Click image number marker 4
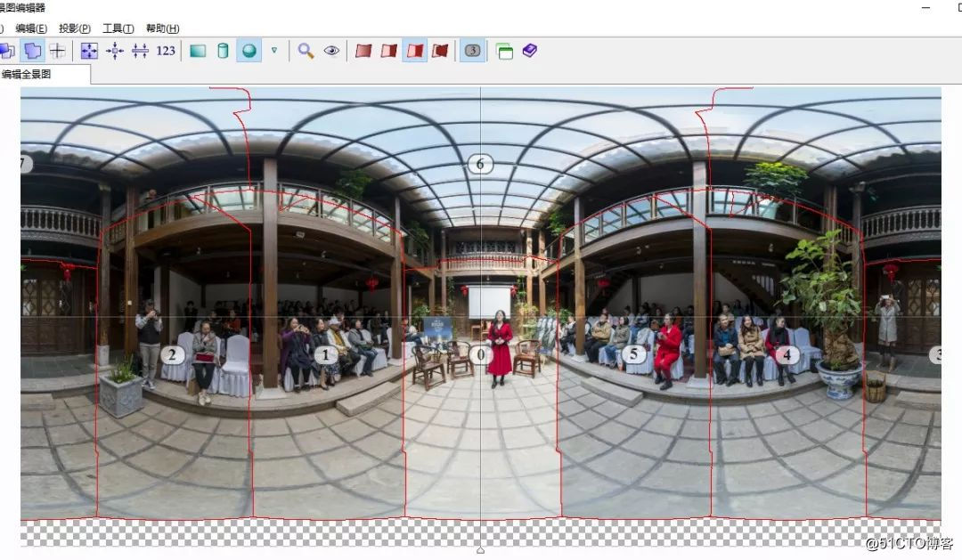Viewport: 962px width, 560px height. point(787,354)
